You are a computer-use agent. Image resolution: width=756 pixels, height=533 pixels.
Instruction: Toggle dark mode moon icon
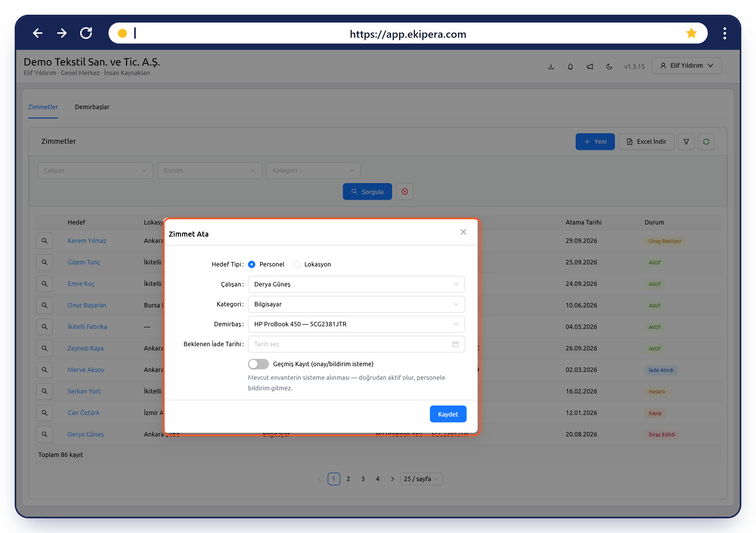[609, 67]
